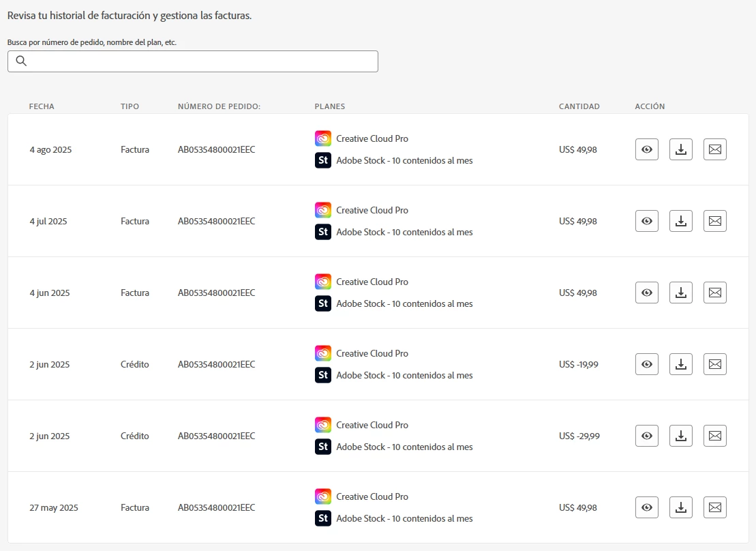This screenshot has height=551, width=756.
Task: Click Creative Cloud logo in 4 ago 2025 row
Action: 323,138
